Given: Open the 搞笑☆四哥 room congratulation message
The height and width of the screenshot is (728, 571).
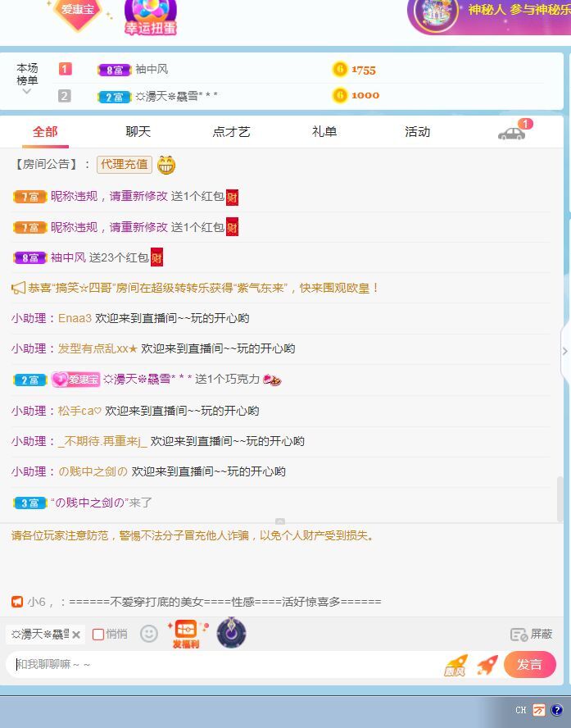Looking at the screenshot, I should pyautogui.click(x=202, y=289).
